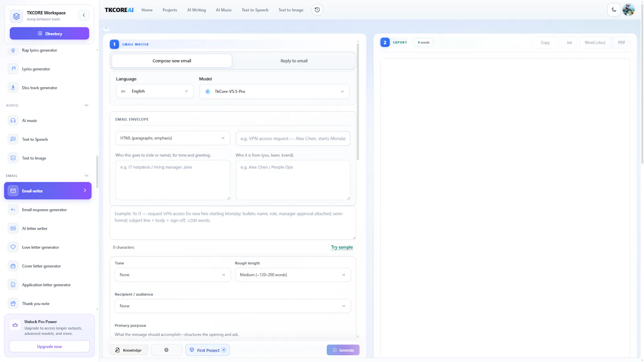Viewport: 644px width, 362px height.
Task: Open the Email writer sidebar item arrow
Action: click(x=85, y=190)
